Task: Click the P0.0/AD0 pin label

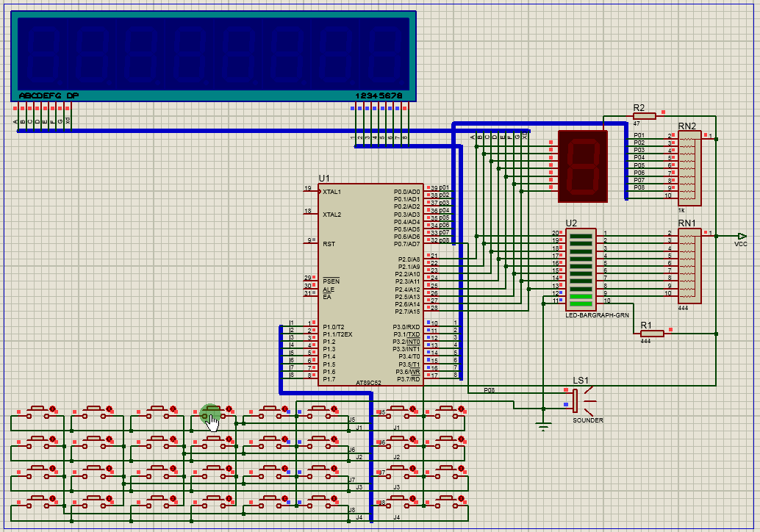Action: (x=406, y=192)
